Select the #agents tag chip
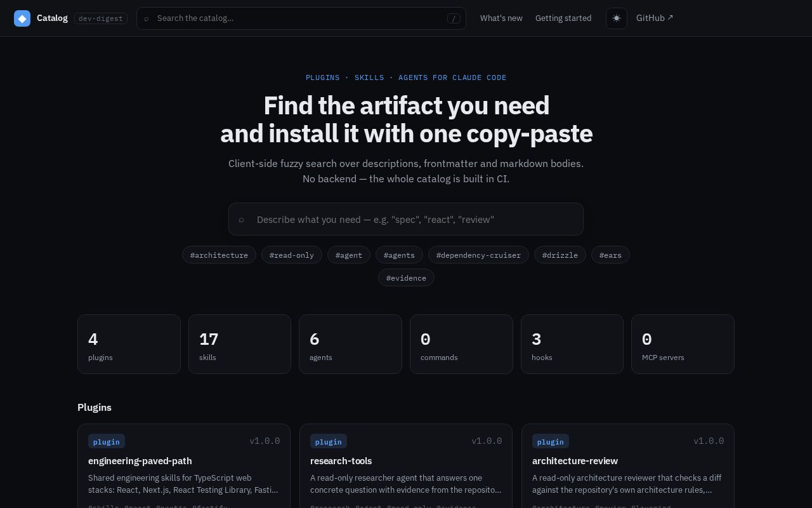 tap(399, 255)
